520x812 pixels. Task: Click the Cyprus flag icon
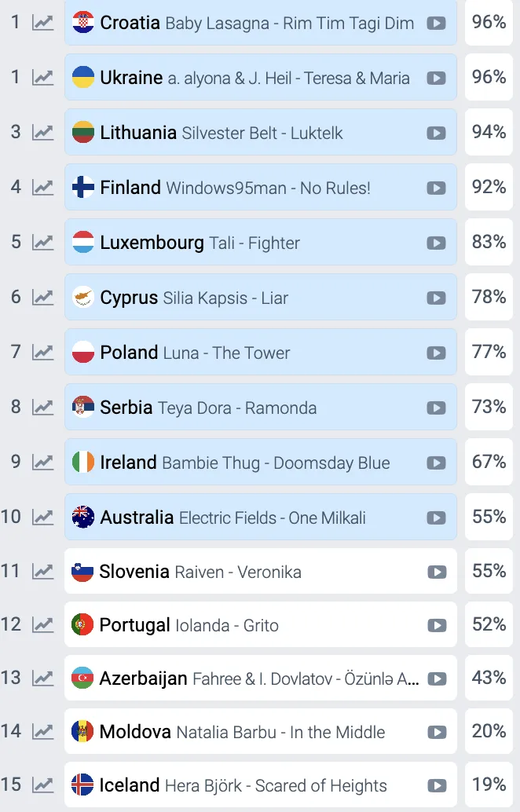coord(82,298)
